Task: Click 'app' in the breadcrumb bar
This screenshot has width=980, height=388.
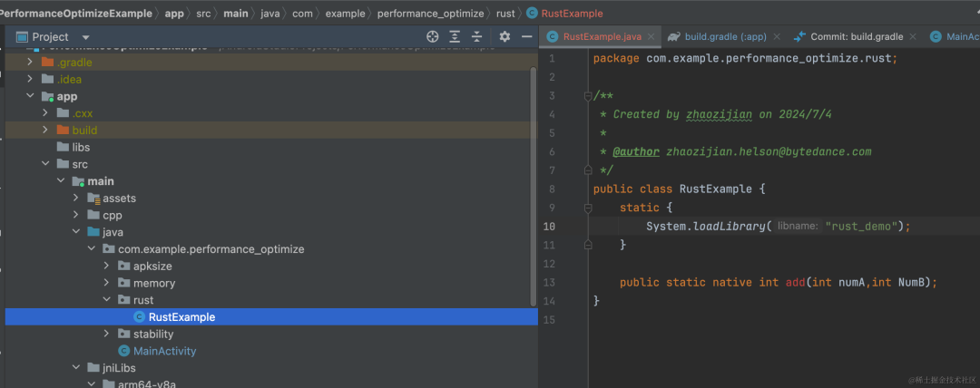Action: 173,13
